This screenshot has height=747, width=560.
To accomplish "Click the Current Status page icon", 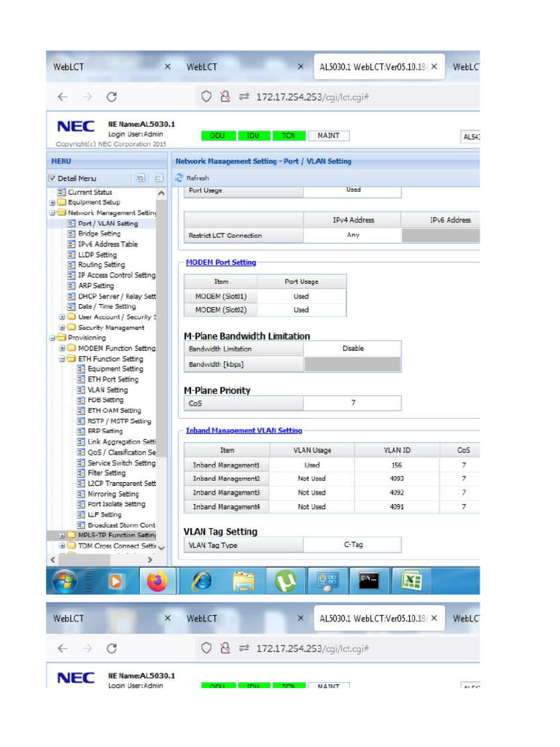I will [61, 192].
